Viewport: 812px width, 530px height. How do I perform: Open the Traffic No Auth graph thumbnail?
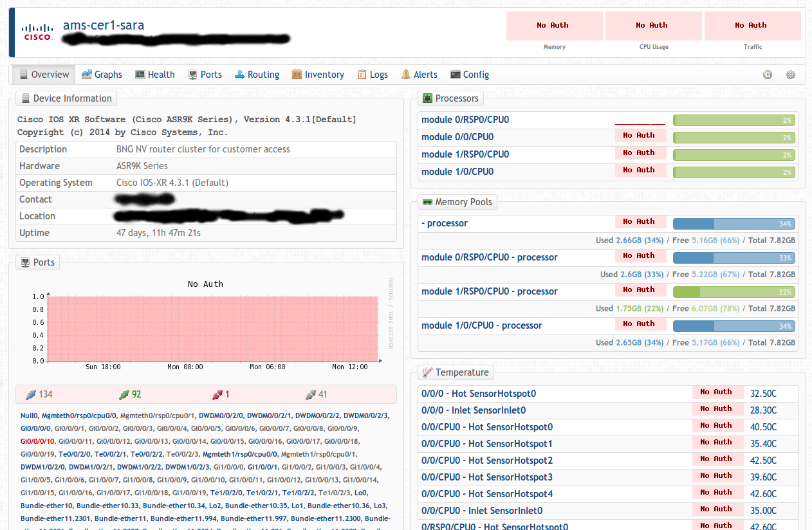(x=752, y=26)
